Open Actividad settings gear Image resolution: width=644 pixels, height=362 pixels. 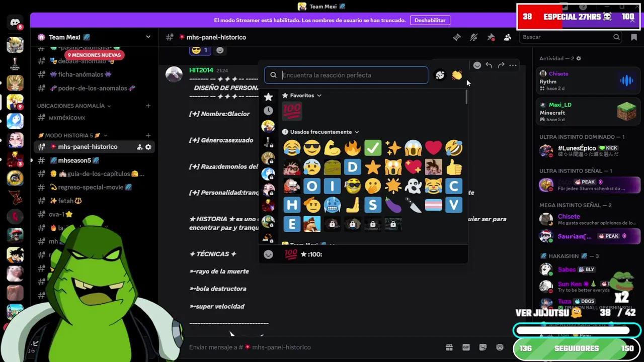pos(579,58)
